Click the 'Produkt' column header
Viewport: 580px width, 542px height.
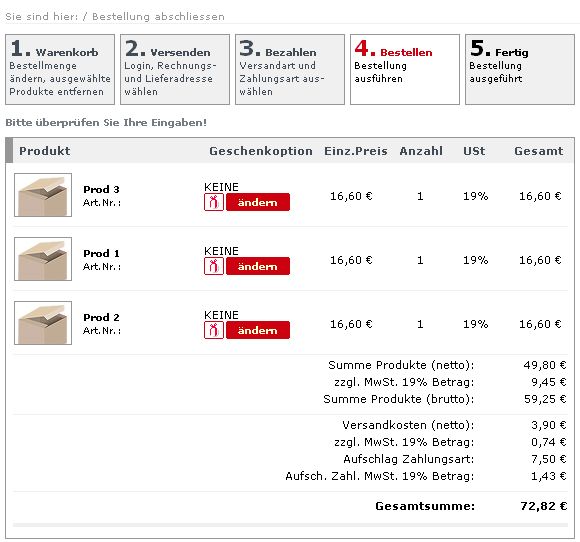click(44, 151)
